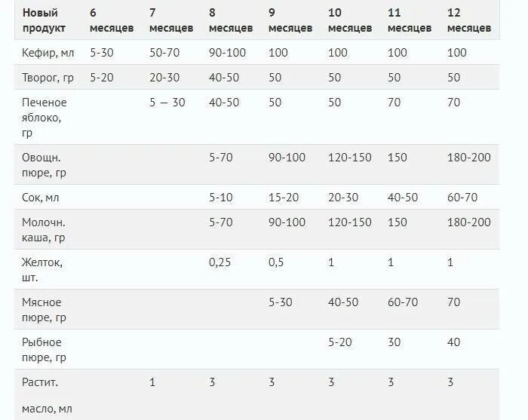The width and height of the screenshot is (528, 420).
Task: Click the "Желток, шт." row label
Action: (42, 270)
